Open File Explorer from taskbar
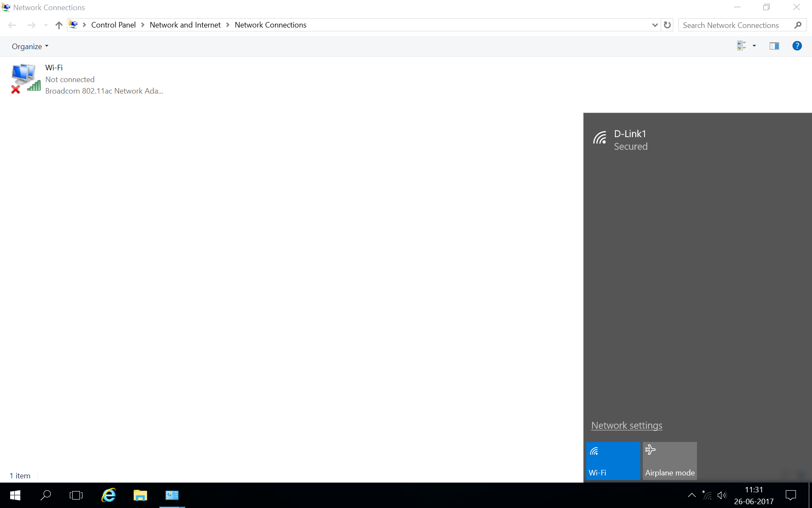The width and height of the screenshot is (812, 508). coord(140,495)
